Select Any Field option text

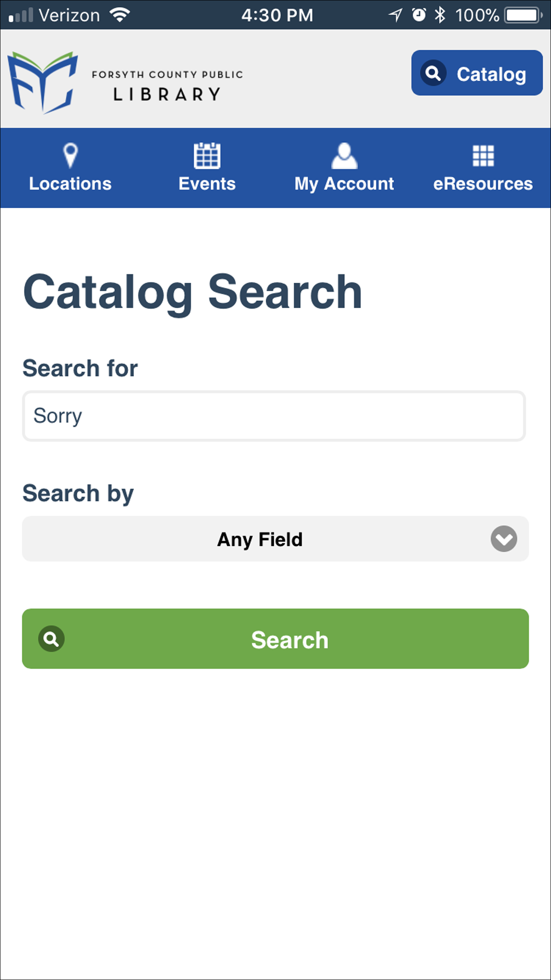point(260,539)
